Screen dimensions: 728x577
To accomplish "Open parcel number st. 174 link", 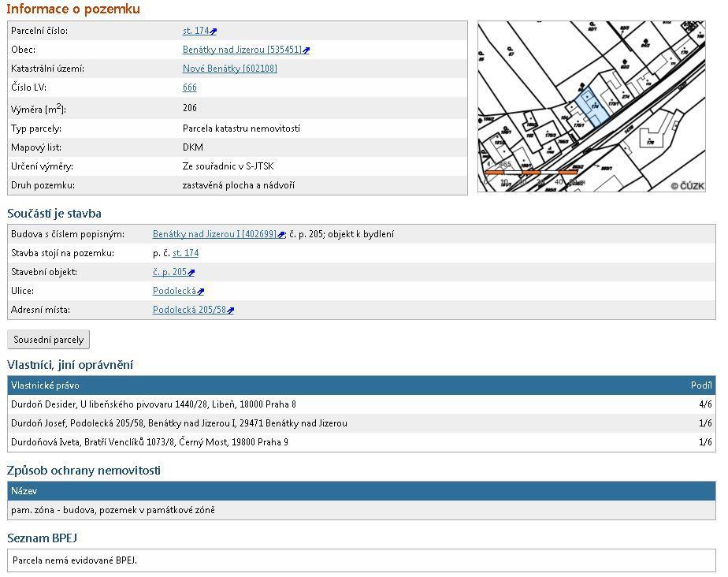I will [195, 31].
